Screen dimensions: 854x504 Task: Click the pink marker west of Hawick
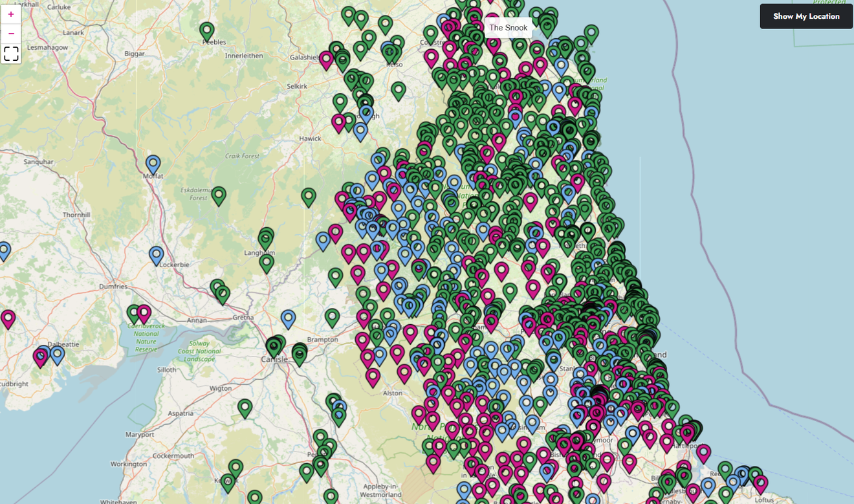338,122
